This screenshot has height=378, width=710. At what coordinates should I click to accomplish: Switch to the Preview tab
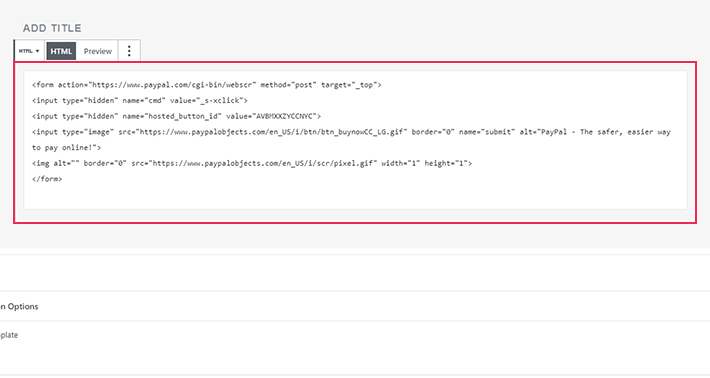pyautogui.click(x=98, y=51)
